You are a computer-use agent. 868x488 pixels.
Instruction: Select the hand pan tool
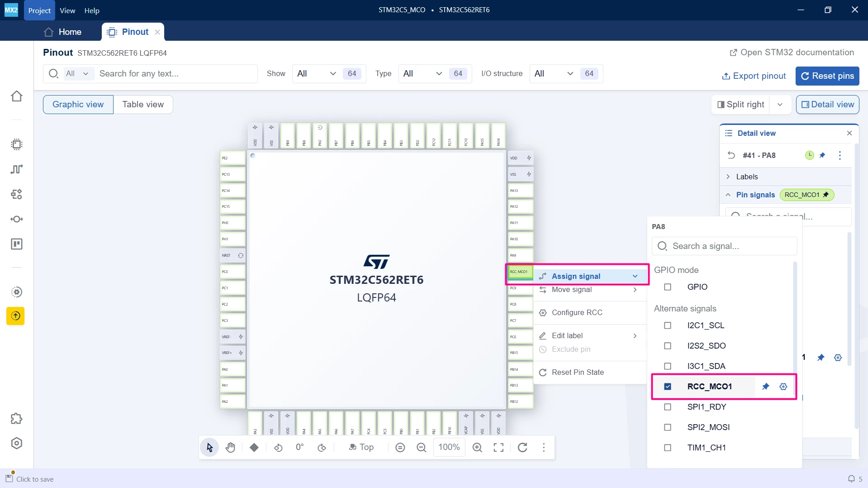pyautogui.click(x=231, y=447)
